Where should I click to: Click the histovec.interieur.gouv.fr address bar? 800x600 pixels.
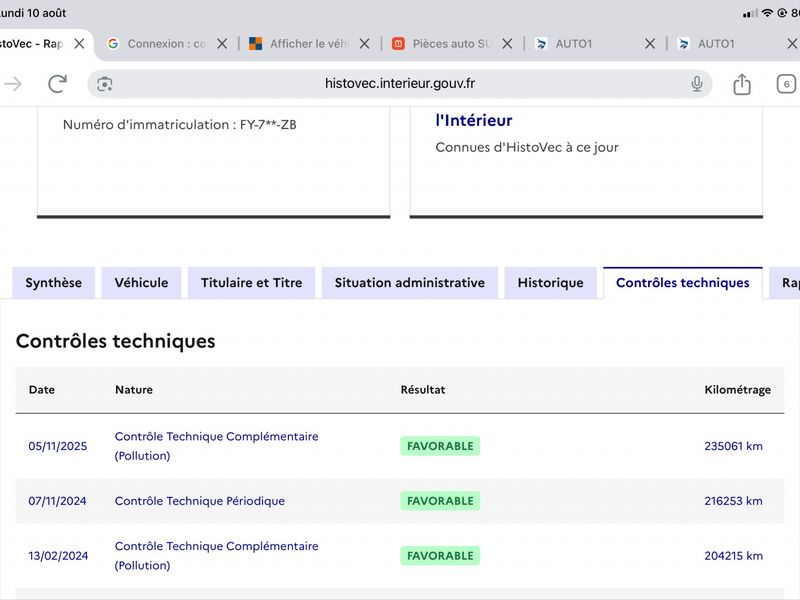pyautogui.click(x=399, y=84)
